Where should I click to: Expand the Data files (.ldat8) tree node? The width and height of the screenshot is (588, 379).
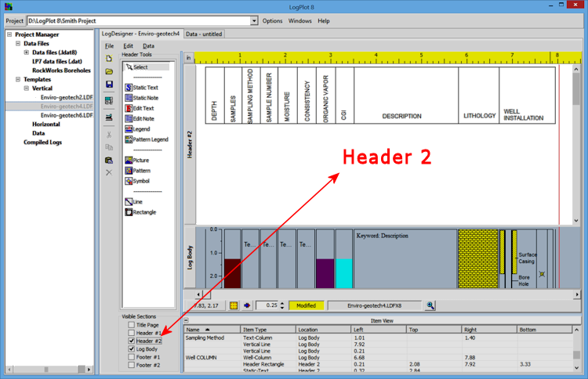coord(27,52)
